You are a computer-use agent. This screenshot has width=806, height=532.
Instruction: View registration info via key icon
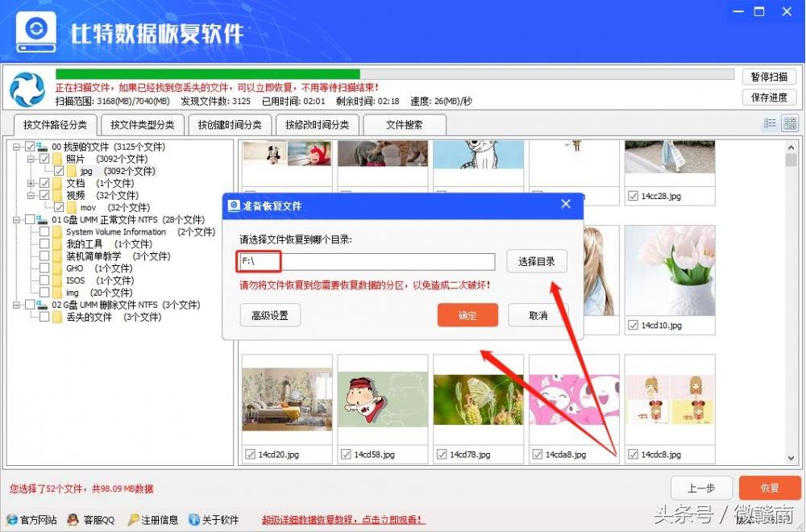click(x=131, y=520)
